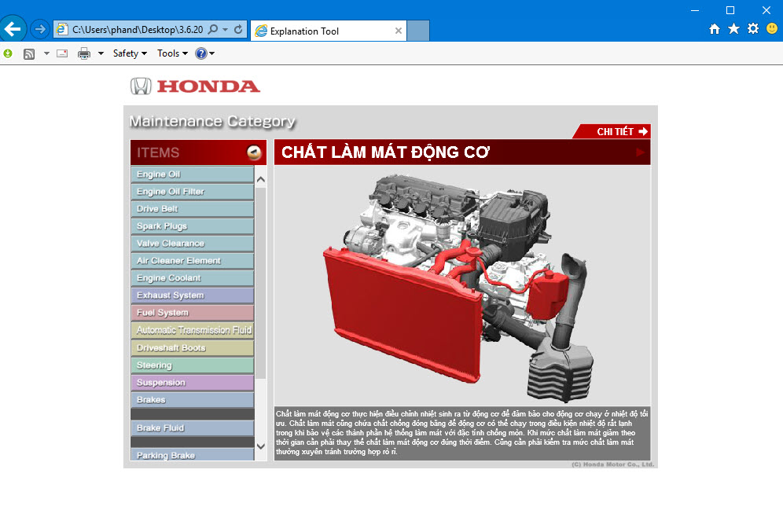Click the CHI TIẾT details button
Screen dimensions: 783x532
click(x=612, y=131)
